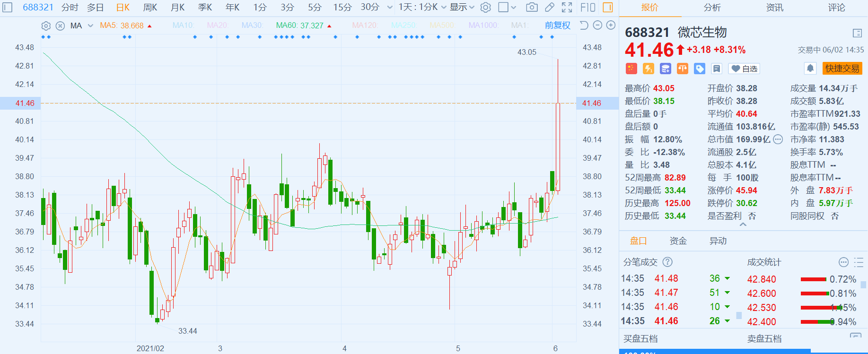This screenshot has height=354, width=868.
Task: Toggle MA120 moving average line
Action: 365,26
